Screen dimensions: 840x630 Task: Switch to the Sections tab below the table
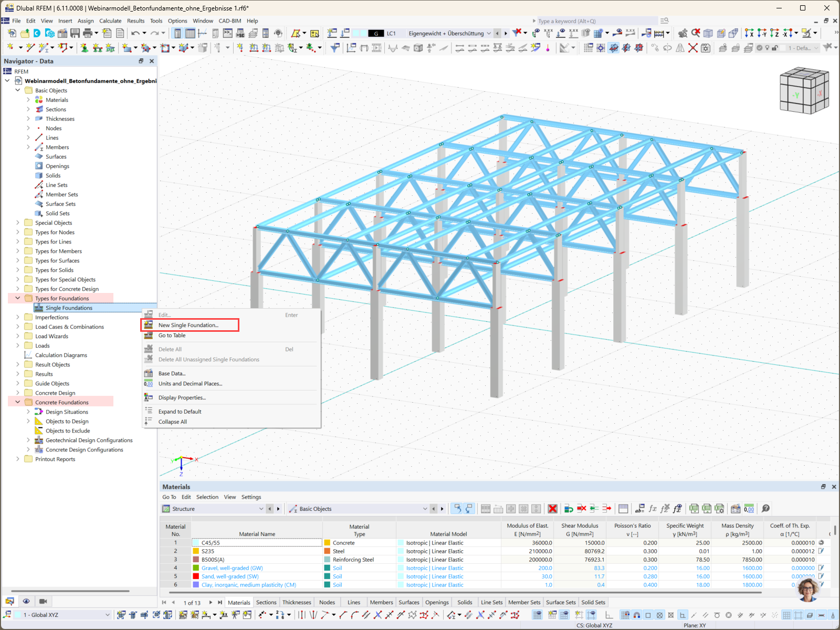tap(266, 602)
